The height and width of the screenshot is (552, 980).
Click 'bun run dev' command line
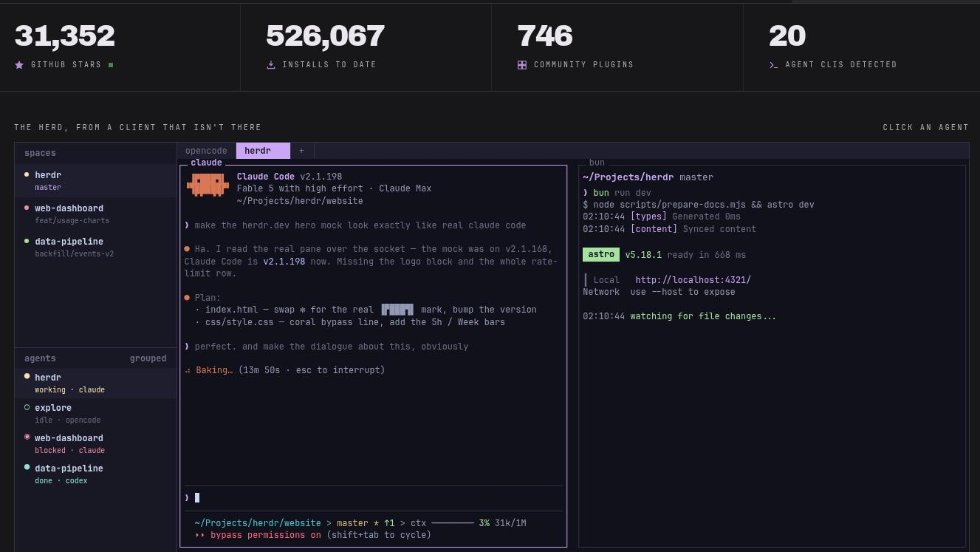point(617,193)
